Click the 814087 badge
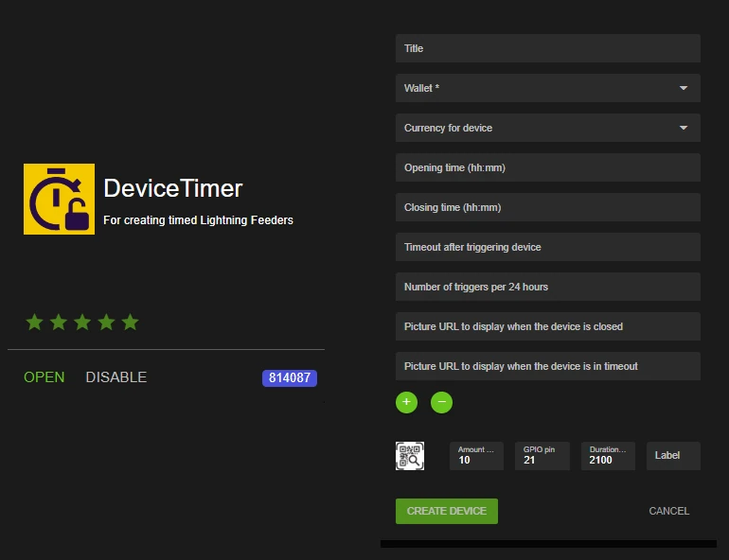Screen dimensions: 729x560 pos(290,378)
